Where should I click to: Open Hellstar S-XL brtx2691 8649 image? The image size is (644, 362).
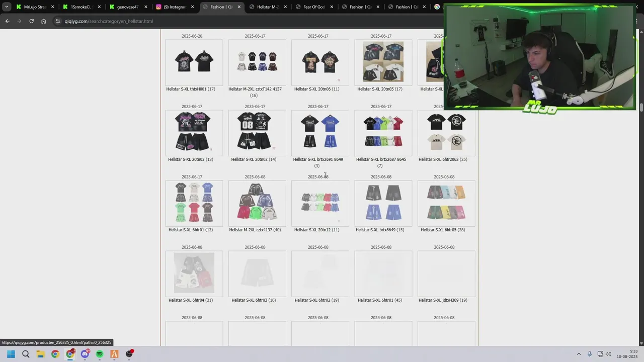coord(320,133)
